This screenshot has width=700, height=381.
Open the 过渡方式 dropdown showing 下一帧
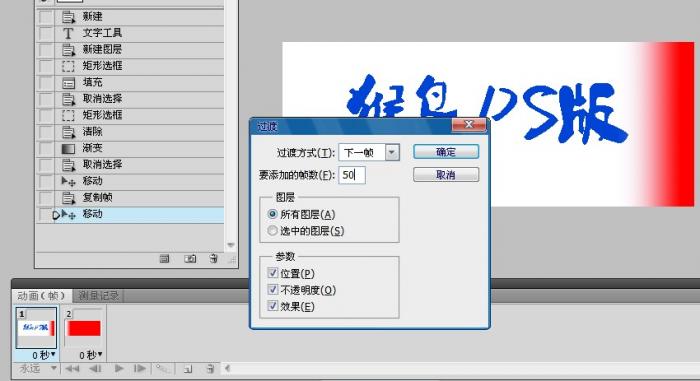point(392,152)
